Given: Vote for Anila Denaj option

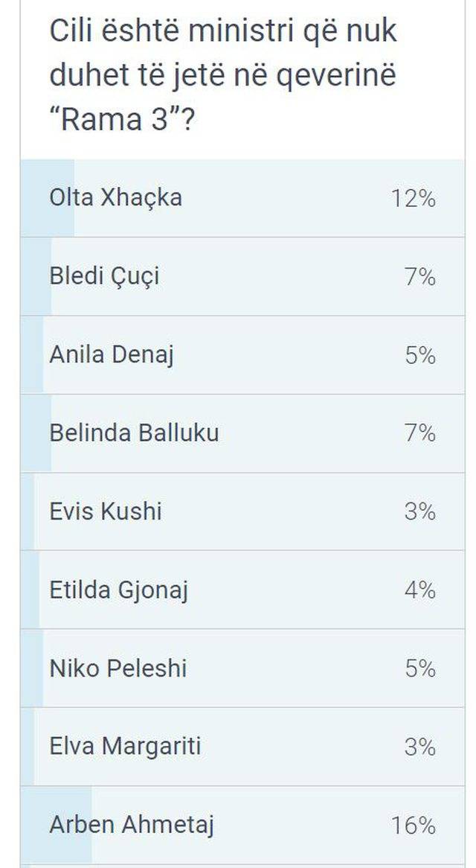Looking at the screenshot, I should click(242, 355).
